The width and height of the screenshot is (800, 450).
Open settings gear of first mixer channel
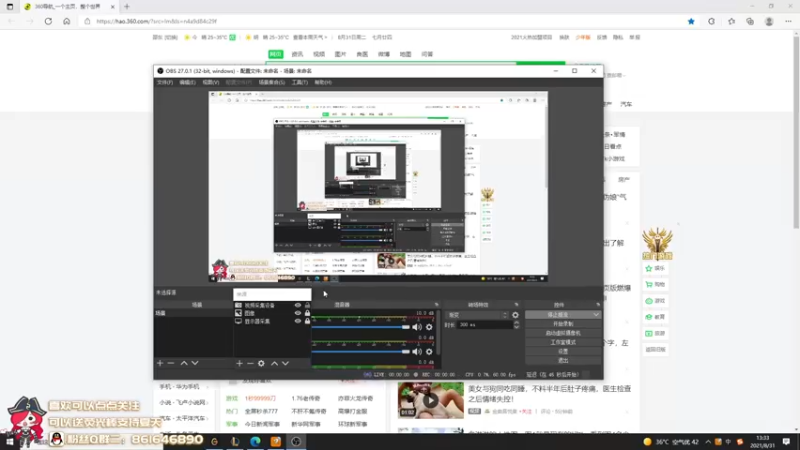point(429,327)
